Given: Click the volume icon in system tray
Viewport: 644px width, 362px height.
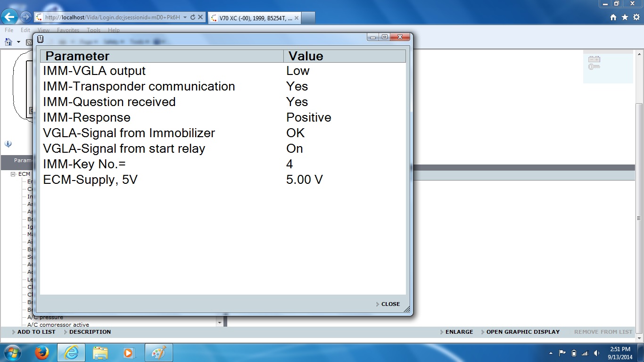Looking at the screenshot, I should tap(597, 353).
